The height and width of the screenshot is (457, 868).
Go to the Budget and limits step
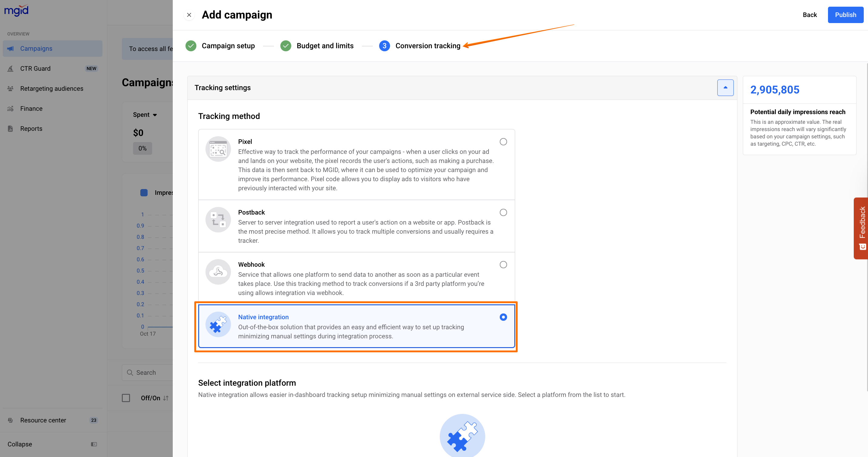tap(325, 46)
